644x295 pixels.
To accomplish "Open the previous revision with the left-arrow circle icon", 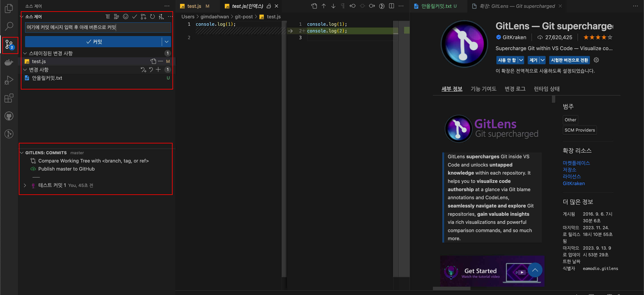I will click(352, 6).
